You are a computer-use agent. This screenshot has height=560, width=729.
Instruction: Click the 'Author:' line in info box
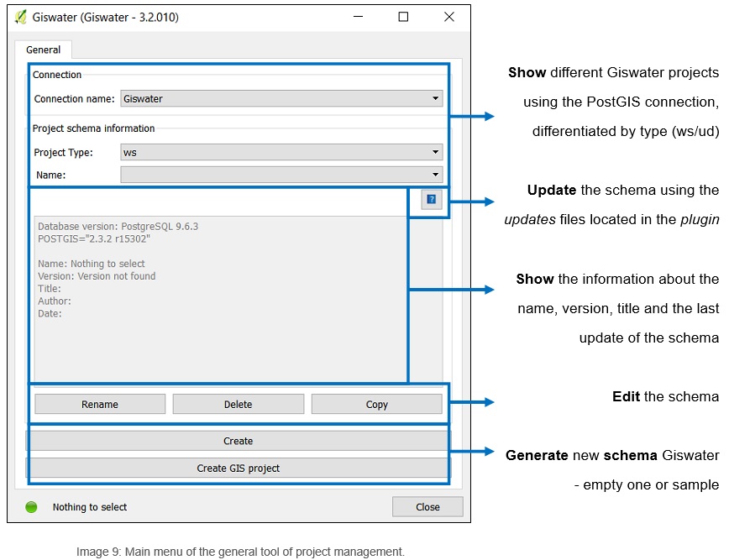click(55, 301)
